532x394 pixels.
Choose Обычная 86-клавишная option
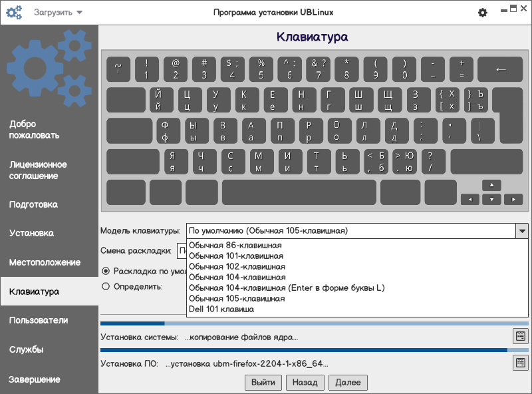click(x=357, y=245)
